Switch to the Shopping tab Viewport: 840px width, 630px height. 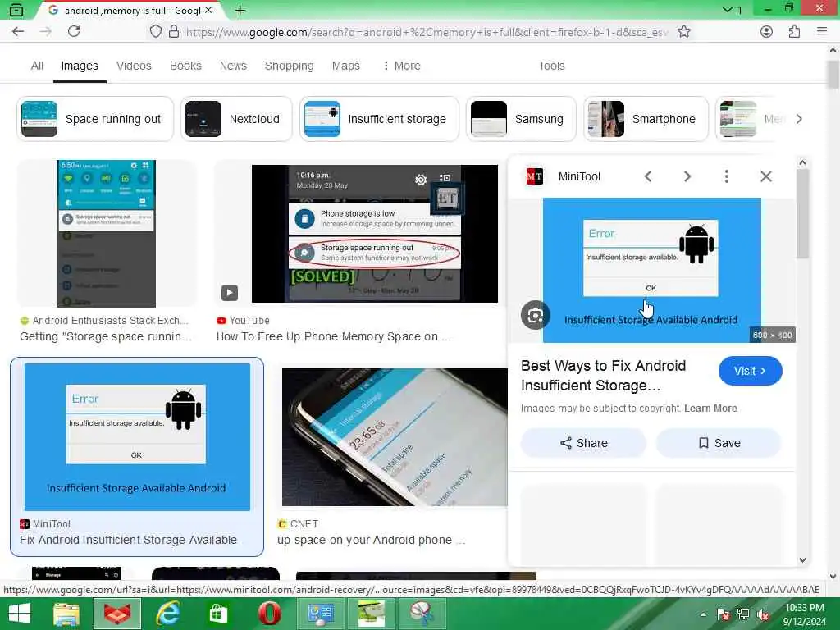click(290, 66)
